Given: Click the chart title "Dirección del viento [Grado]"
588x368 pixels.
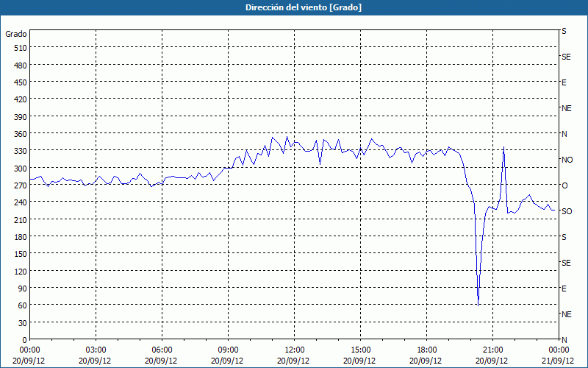Looking at the screenshot, I should (x=304, y=7).
